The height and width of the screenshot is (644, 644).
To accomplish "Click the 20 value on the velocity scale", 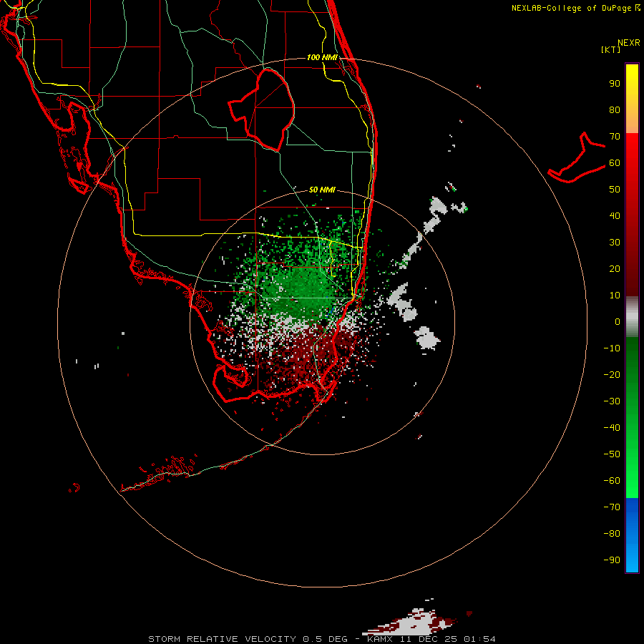I will [x=615, y=268].
